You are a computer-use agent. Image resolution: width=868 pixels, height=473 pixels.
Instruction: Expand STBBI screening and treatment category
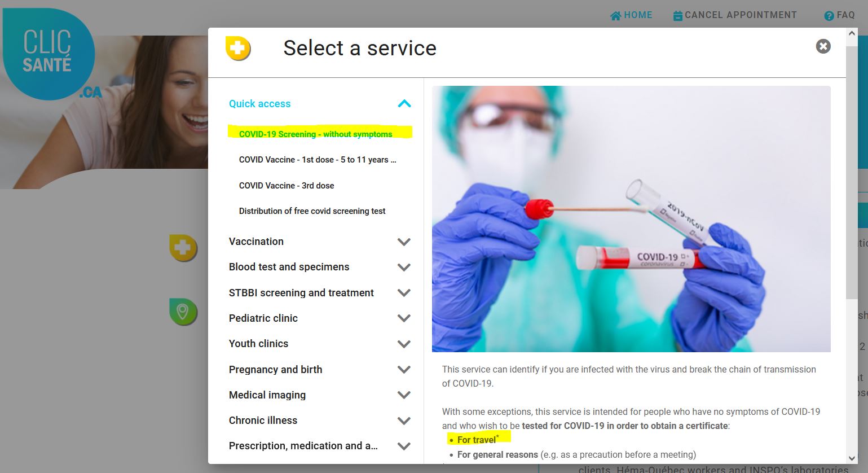404,293
